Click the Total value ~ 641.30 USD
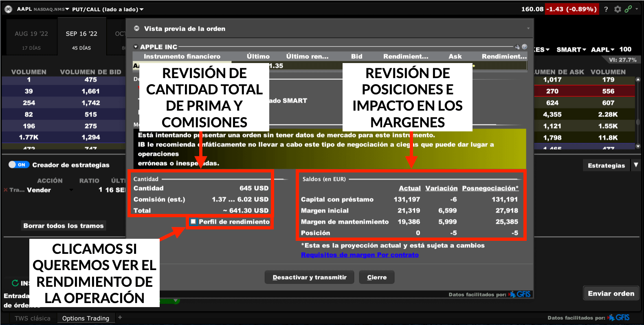Viewport: 644px width, 325px height. 246,211
